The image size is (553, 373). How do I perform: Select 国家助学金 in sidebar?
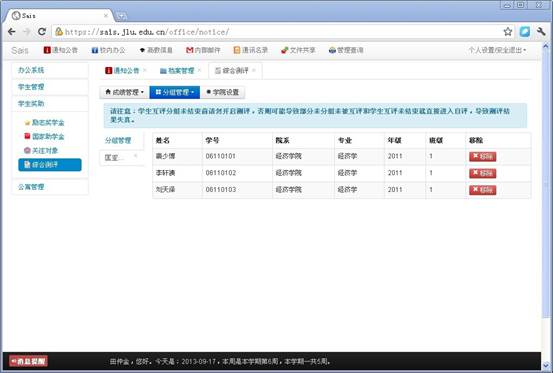[44, 136]
